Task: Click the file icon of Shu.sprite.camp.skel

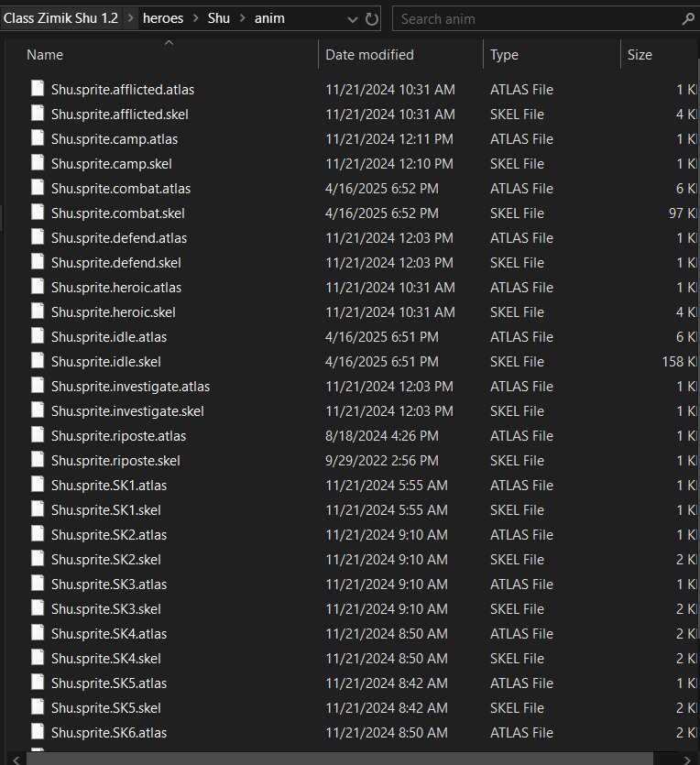Action: [x=38, y=163]
